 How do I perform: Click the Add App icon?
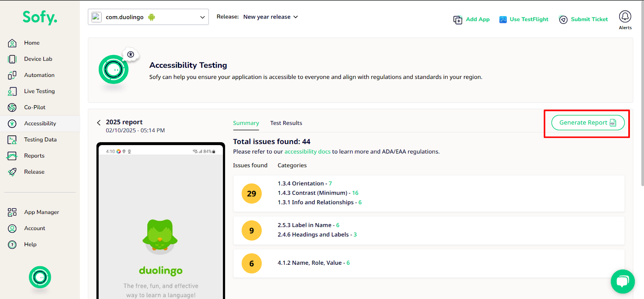pyautogui.click(x=458, y=20)
